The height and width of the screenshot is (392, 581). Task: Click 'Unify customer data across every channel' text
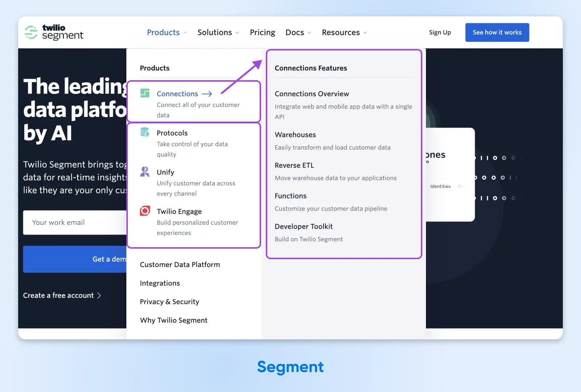tap(196, 188)
